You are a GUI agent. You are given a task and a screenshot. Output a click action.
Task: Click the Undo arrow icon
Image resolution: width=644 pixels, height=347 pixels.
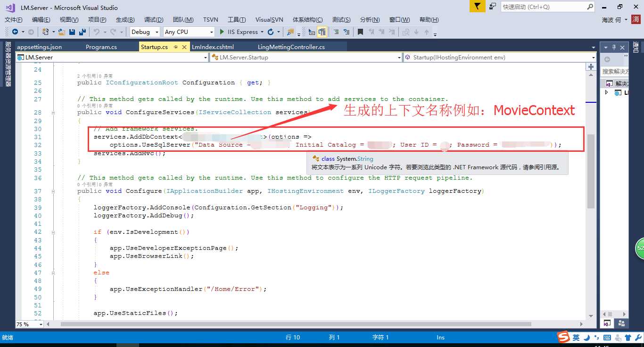(96, 32)
